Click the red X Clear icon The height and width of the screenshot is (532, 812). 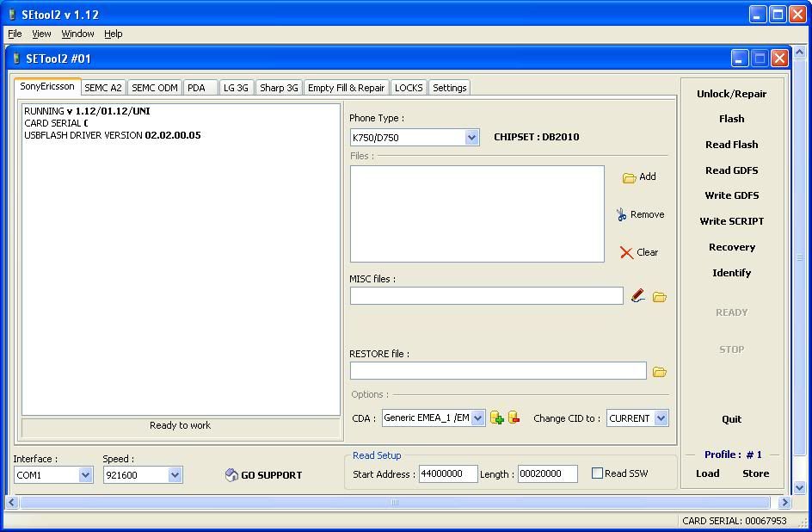coord(626,252)
